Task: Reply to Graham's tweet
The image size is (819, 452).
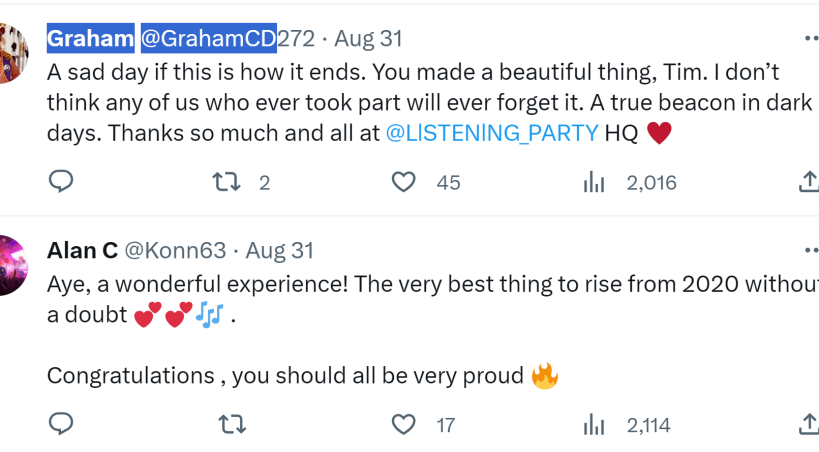Action: (61, 182)
